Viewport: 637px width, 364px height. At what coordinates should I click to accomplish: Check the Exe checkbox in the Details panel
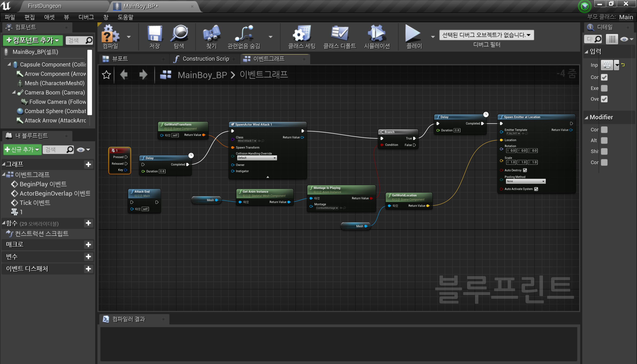coord(604,88)
